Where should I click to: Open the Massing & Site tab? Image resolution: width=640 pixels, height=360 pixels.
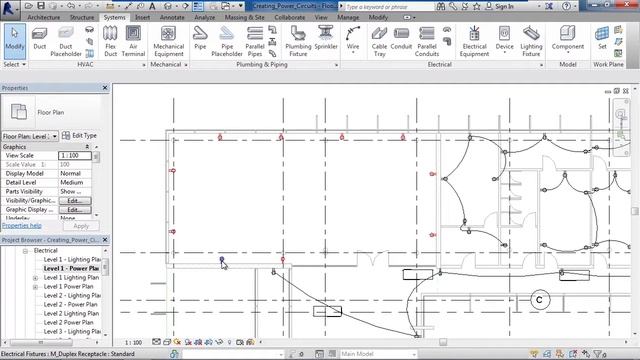[244, 18]
